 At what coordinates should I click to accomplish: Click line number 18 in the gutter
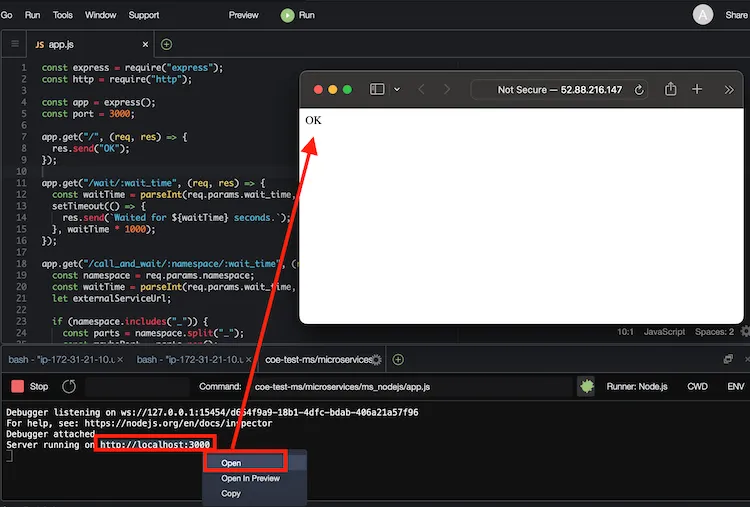click(22, 264)
